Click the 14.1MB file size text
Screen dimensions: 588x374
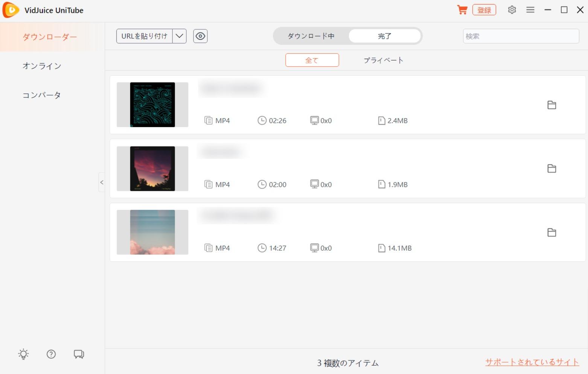pos(399,248)
